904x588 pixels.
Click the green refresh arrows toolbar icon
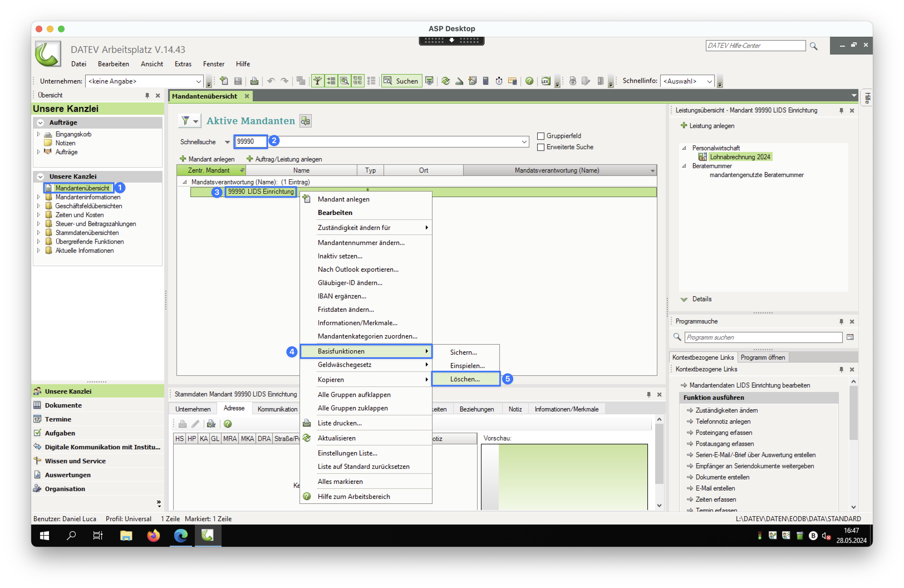coord(446,81)
